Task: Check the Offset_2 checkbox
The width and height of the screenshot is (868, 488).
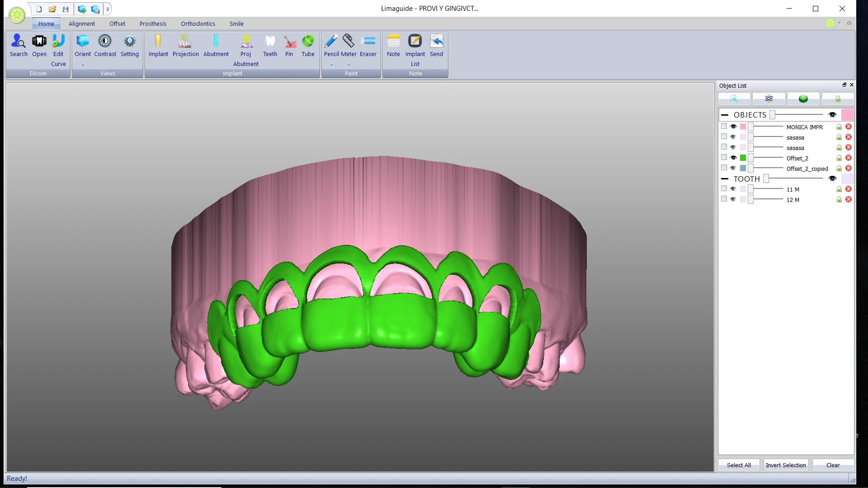Action: pyautogui.click(x=724, y=158)
